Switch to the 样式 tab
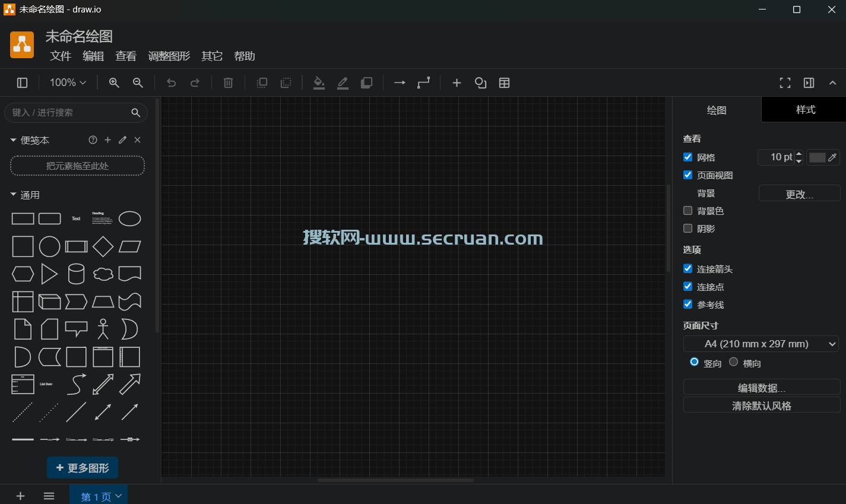The width and height of the screenshot is (846, 504). coord(805,110)
